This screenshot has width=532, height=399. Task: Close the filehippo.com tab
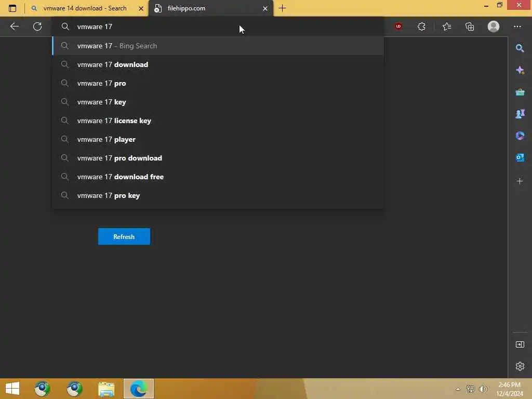pyautogui.click(x=265, y=8)
